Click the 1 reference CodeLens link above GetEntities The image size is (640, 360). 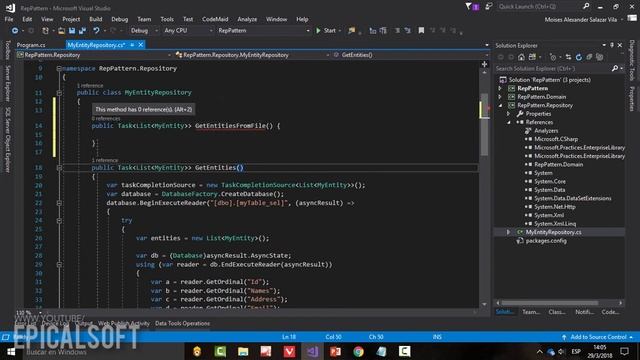click(105, 160)
